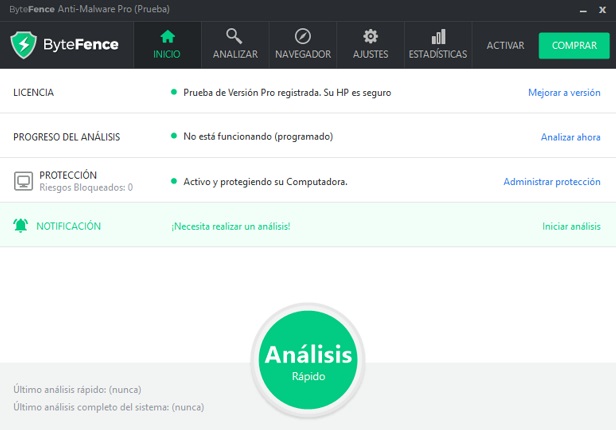Click the PROGRESO DEL ANÁLISIS label
616x430 pixels.
67,137
